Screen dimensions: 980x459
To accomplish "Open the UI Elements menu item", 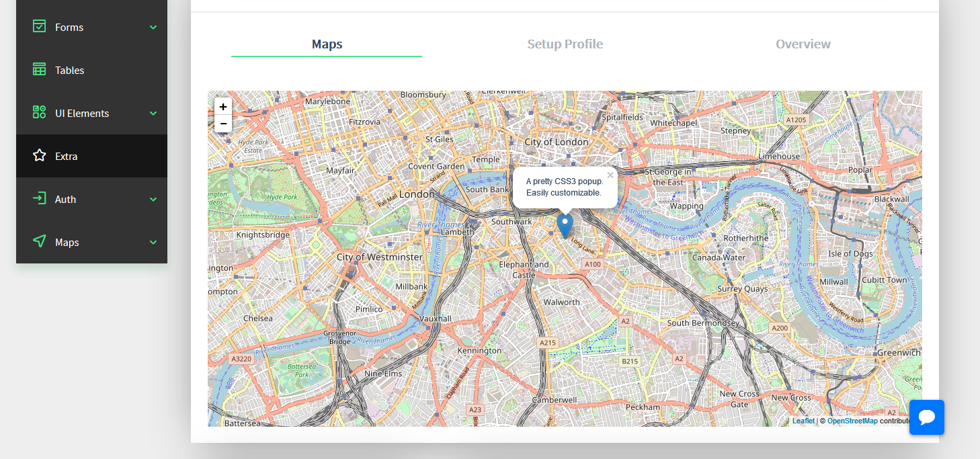I will (91, 113).
